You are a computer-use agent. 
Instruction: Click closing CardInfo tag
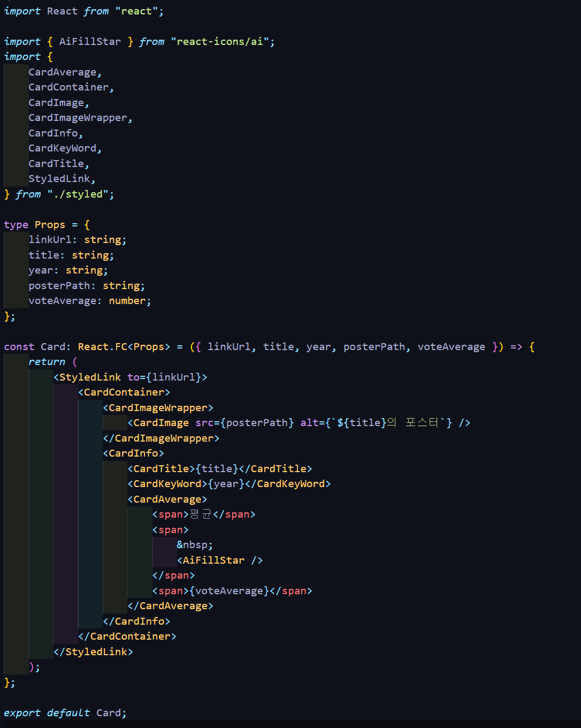click(136, 621)
